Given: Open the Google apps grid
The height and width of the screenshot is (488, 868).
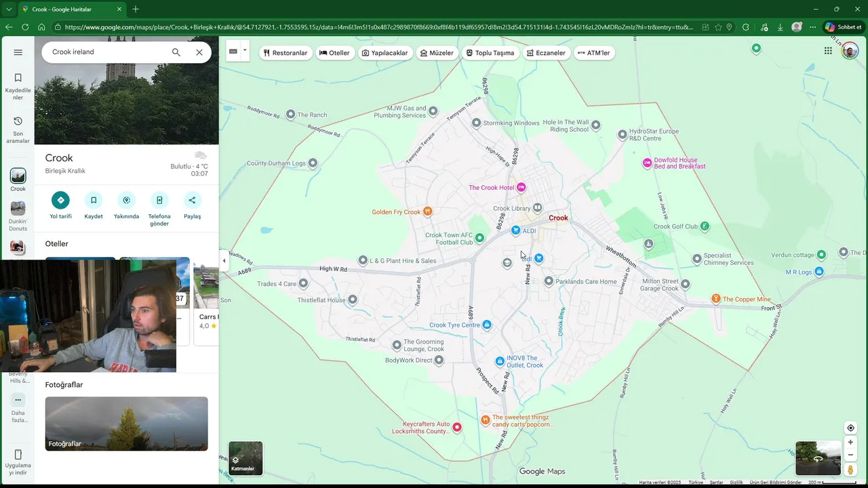Looking at the screenshot, I should pyautogui.click(x=828, y=51).
